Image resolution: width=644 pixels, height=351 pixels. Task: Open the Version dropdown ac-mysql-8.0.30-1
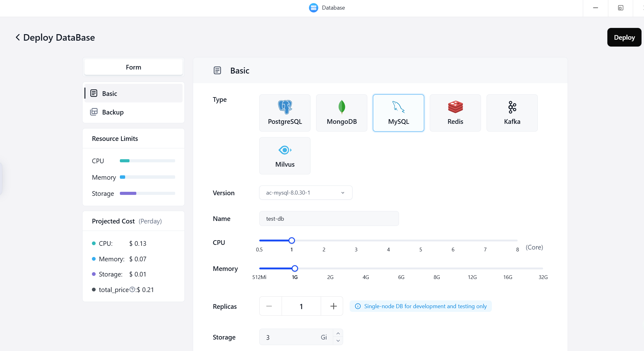(x=306, y=193)
